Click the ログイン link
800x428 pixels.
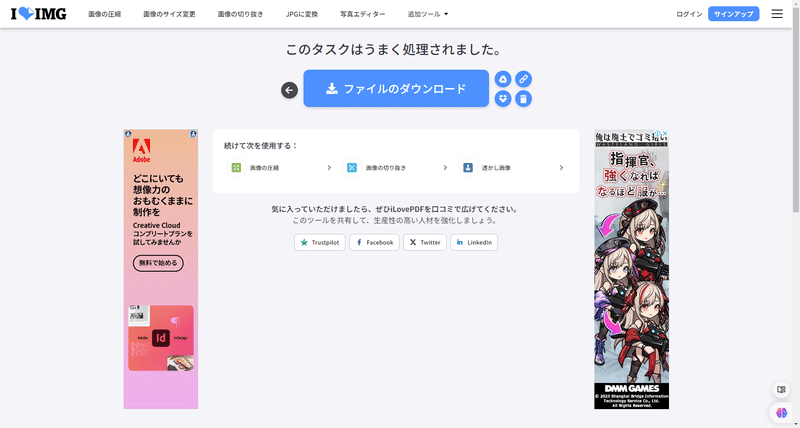(x=689, y=14)
